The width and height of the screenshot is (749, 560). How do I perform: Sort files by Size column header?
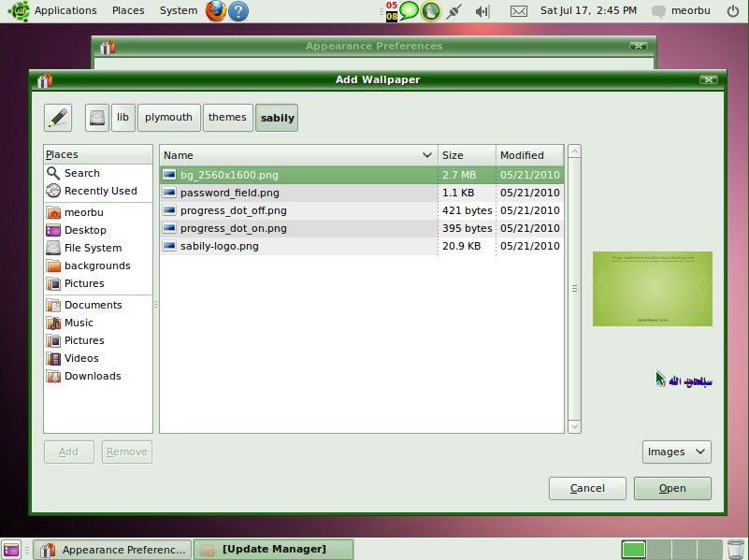click(x=467, y=155)
